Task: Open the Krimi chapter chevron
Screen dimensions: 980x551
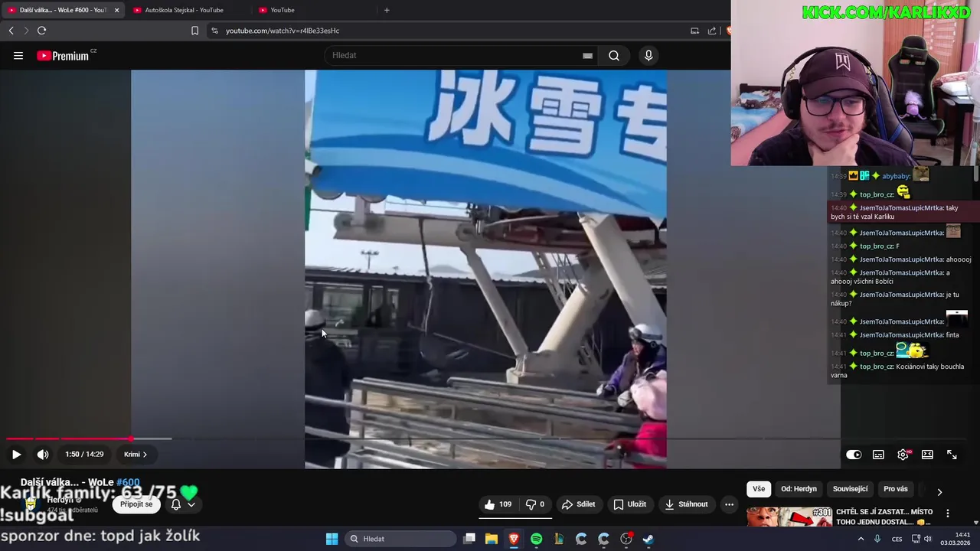Action: tap(136, 454)
